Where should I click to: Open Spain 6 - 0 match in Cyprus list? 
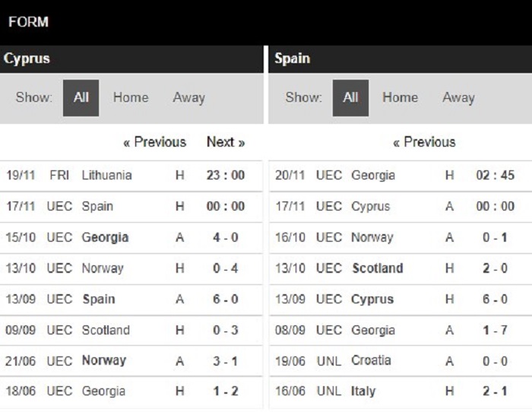(131, 299)
